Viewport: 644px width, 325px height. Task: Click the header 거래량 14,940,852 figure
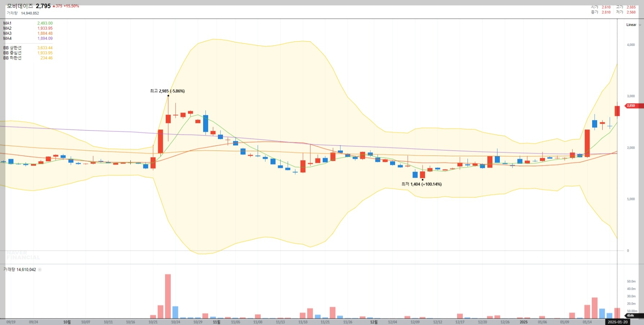coord(30,13)
